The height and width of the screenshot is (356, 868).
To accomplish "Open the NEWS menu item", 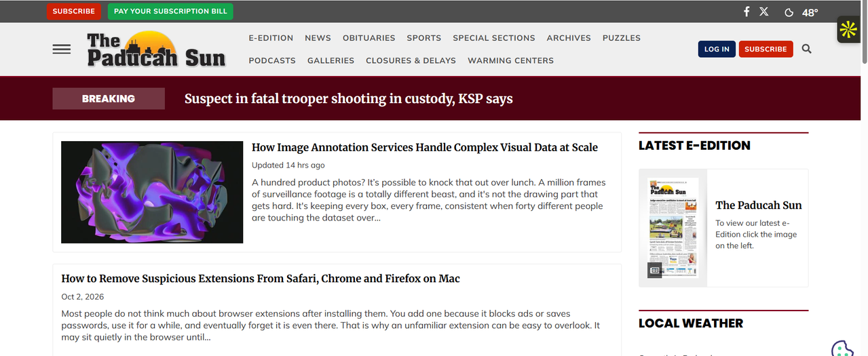I will (x=318, y=38).
